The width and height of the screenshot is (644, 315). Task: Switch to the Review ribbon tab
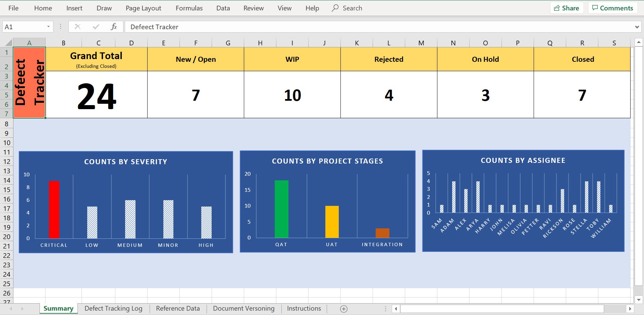click(253, 8)
